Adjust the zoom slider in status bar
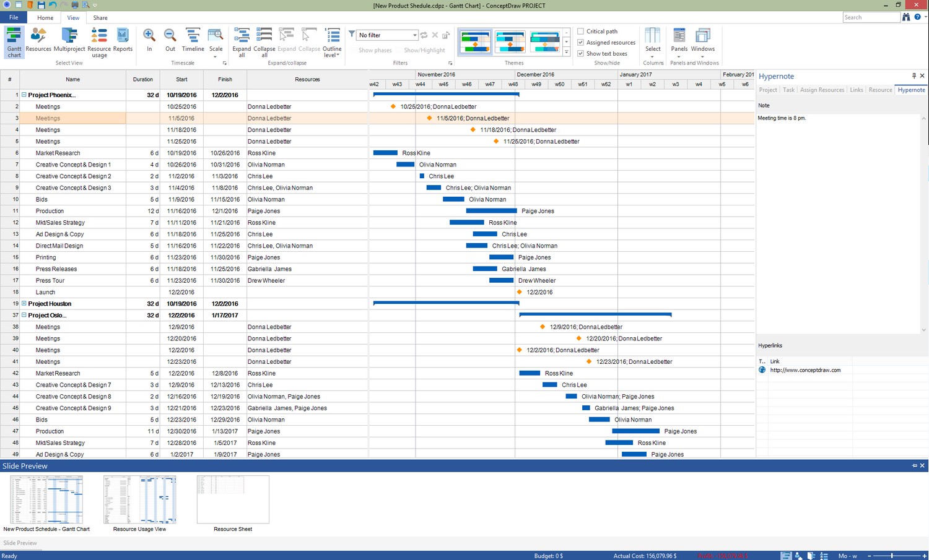929x560 pixels. tap(892, 556)
